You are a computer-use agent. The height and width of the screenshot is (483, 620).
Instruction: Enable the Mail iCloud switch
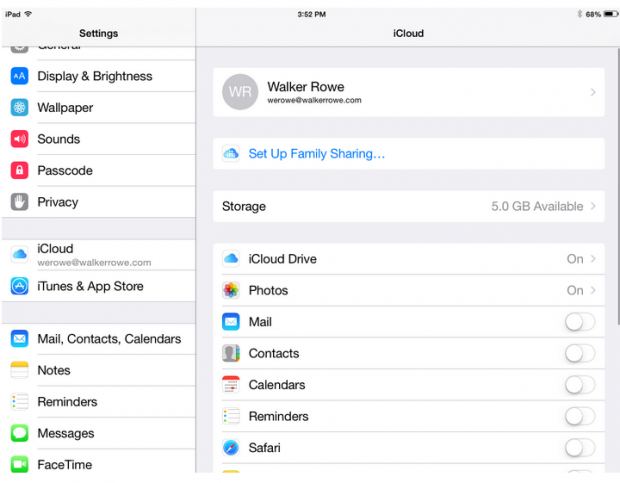580,322
